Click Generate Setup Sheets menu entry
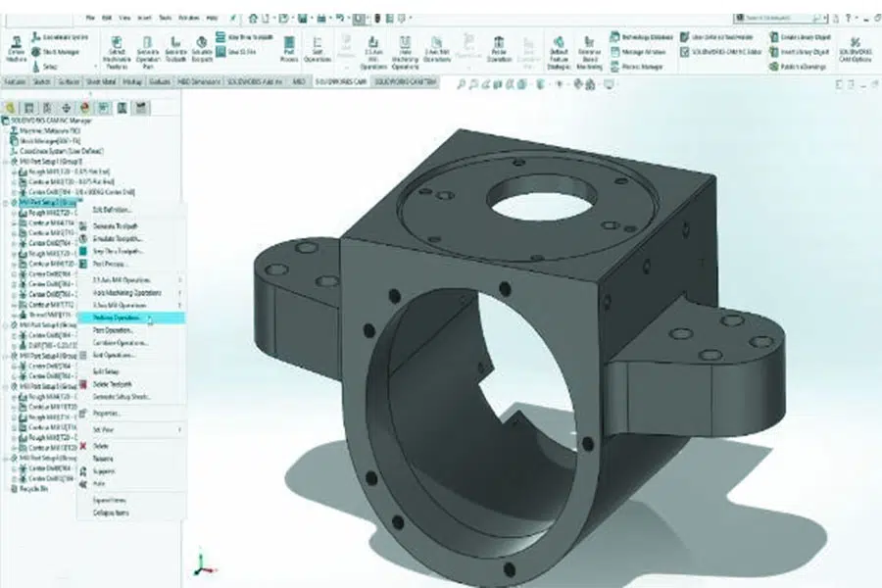 point(120,395)
